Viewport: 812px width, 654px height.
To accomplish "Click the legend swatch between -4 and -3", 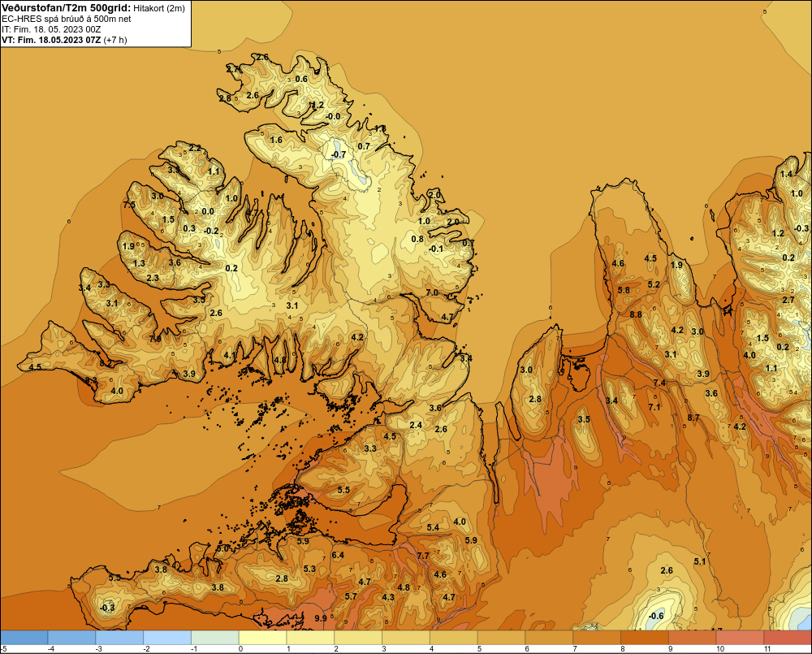I will pyautogui.click(x=71, y=637).
